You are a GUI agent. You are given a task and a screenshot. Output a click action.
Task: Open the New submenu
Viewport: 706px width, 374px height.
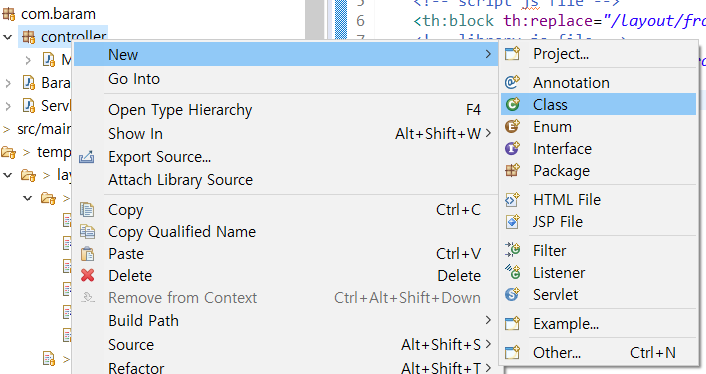[x=286, y=54]
